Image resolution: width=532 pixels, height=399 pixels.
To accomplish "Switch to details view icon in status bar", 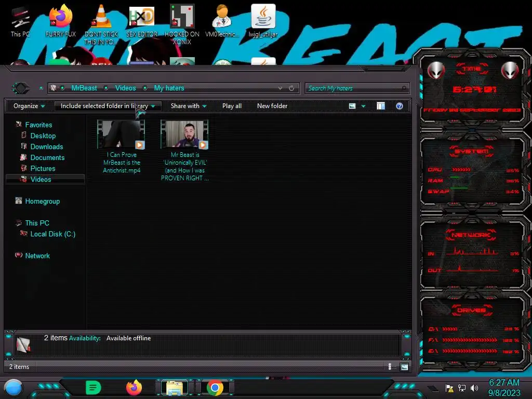I will click(390, 366).
